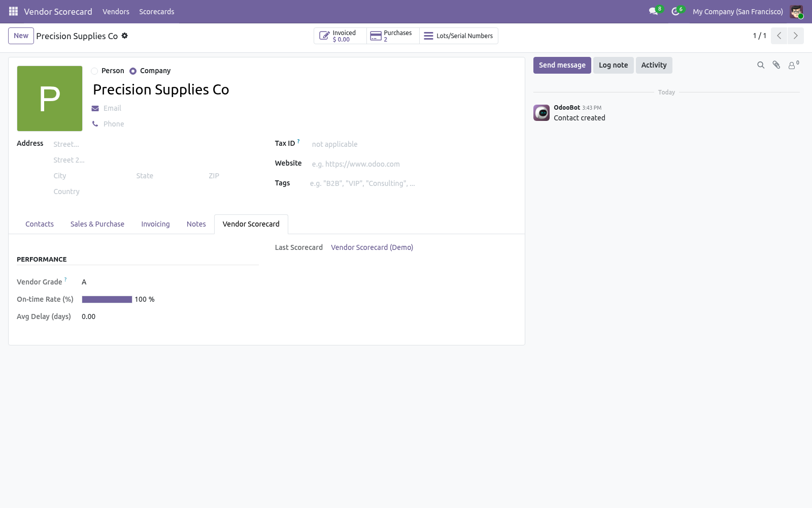Screen dimensions: 812x508
Task: Click Vendor Scorecard app title
Action: pos(58,12)
